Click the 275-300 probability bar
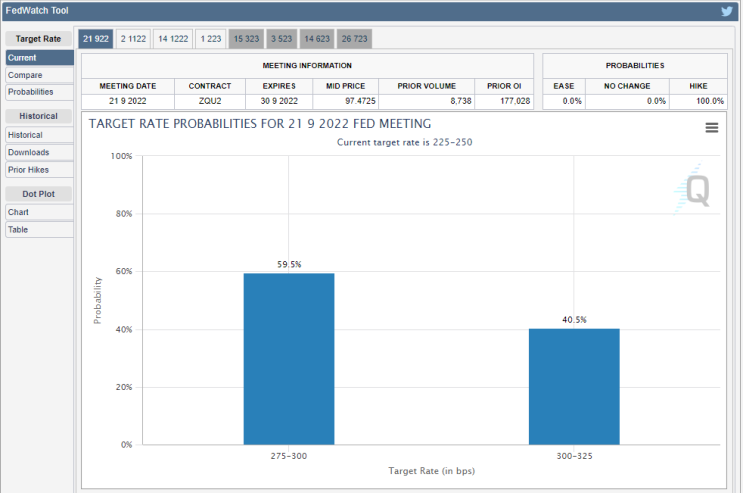This screenshot has width=743, height=493. (x=289, y=359)
